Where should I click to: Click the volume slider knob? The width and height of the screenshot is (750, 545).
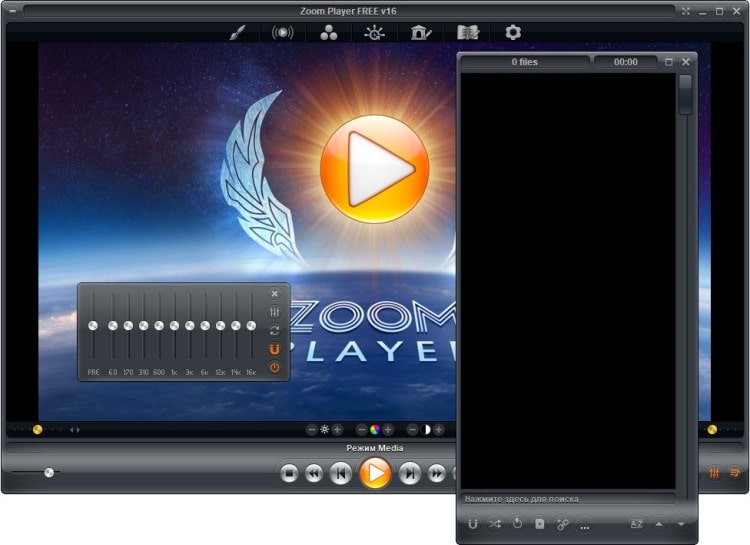[x=49, y=473]
